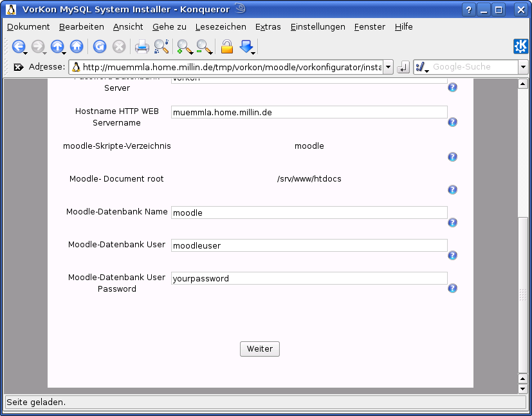
Task: Expand the Google-Suche dropdown arrow
Action: [523, 67]
